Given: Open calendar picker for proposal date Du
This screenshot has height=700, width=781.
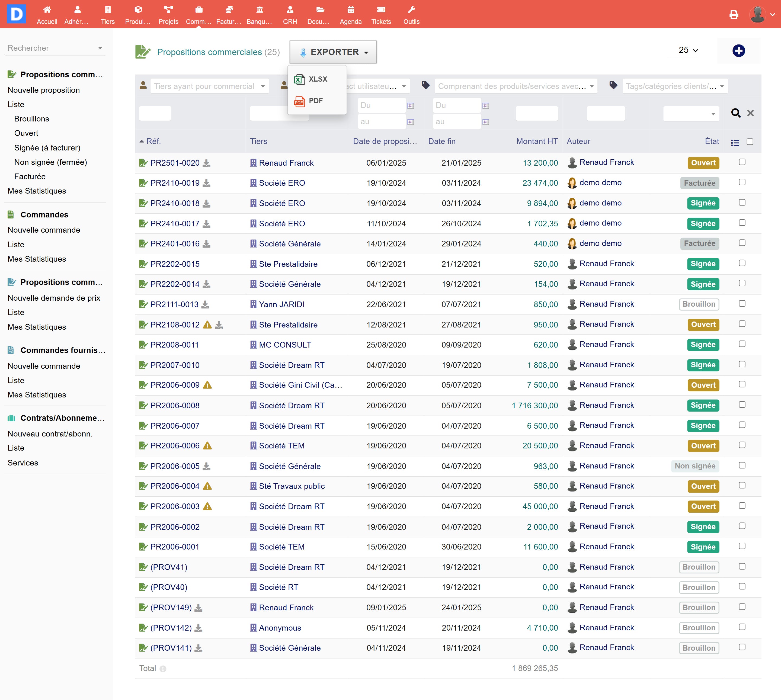Looking at the screenshot, I should pos(411,105).
